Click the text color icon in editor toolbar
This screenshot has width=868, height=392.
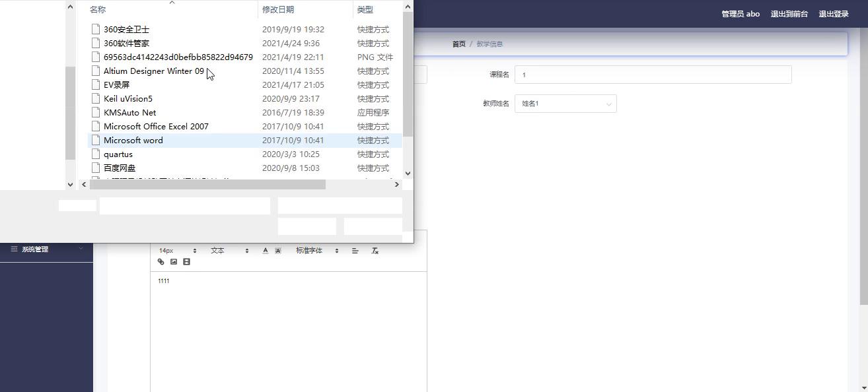[266, 251]
